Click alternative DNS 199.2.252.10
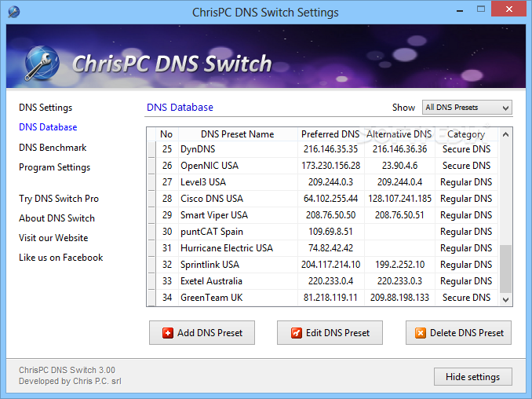This screenshot has width=532, height=399. [399, 265]
